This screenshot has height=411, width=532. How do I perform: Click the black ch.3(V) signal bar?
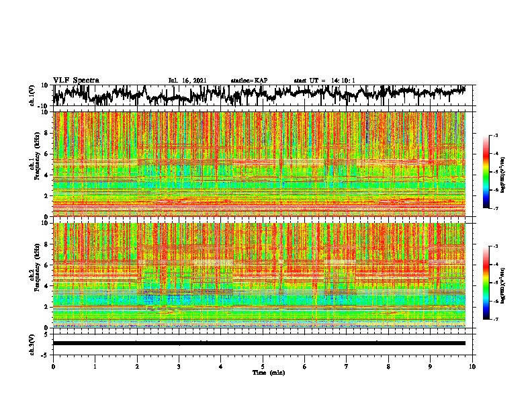click(x=259, y=343)
